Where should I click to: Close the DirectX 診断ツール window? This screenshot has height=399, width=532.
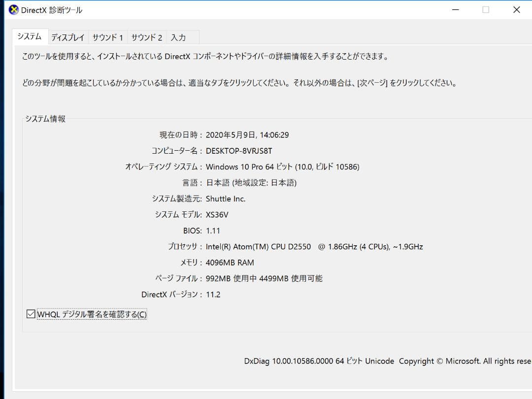(516, 10)
